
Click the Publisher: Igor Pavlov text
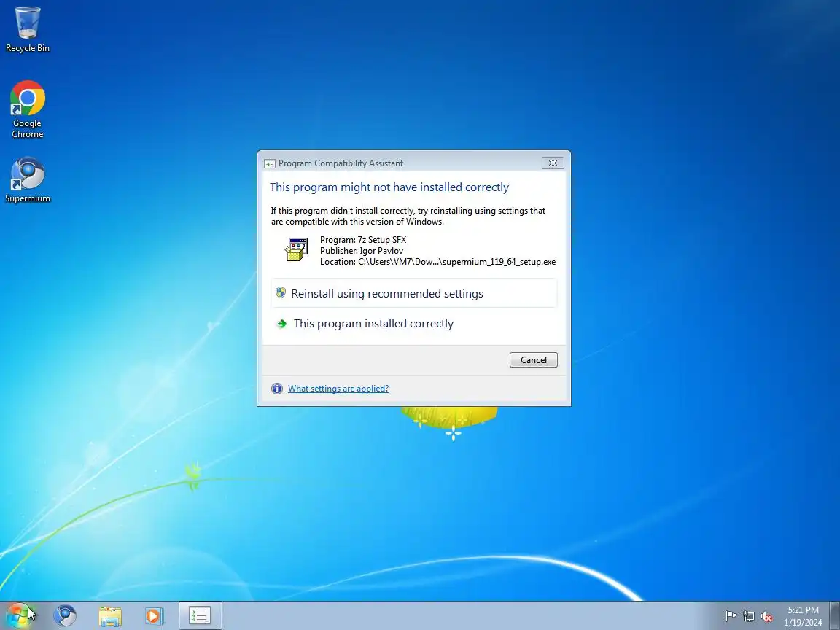[x=362, y=250]
